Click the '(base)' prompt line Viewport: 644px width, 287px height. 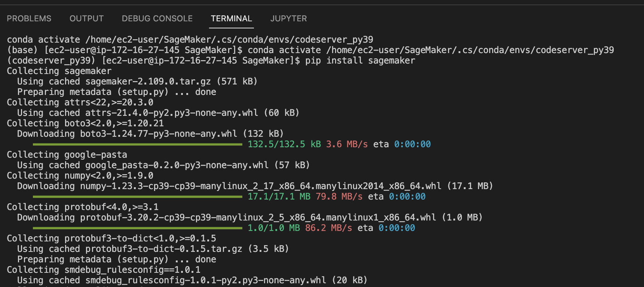tap(310, 50)
